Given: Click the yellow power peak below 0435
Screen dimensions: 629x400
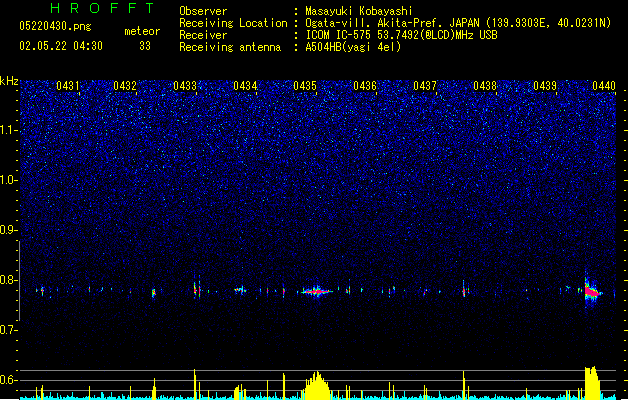Looking at the screenshot, I should click(x=317, y=386).
